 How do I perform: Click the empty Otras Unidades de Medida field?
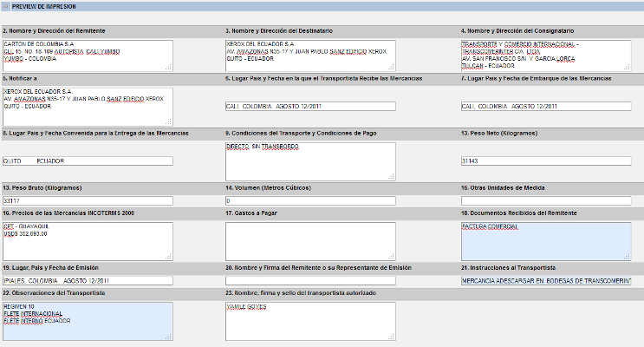pyautogui.click(x=546, y=200)
